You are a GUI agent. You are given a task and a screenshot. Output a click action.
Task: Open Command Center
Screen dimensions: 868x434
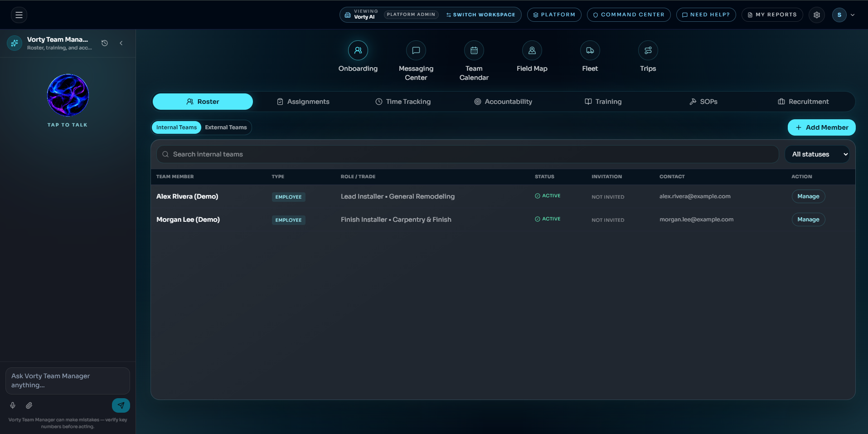click(629, 15)
